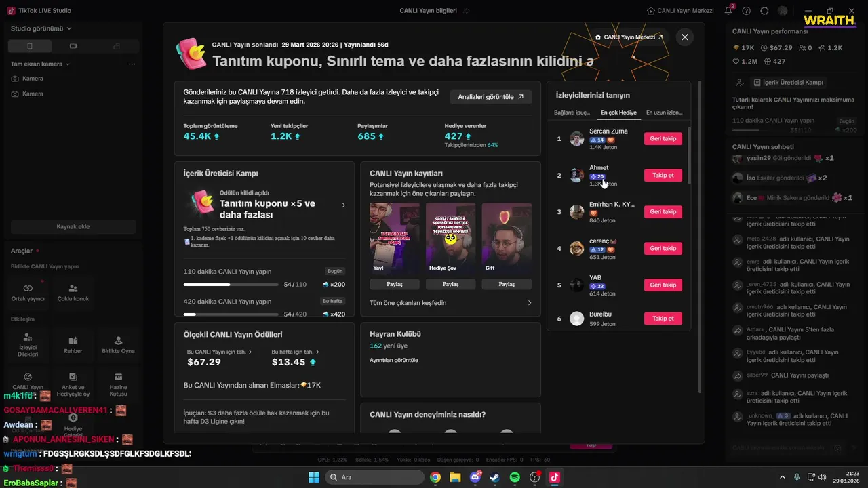
Task: Click Kaynak ekle button
Action: point(73,226)
